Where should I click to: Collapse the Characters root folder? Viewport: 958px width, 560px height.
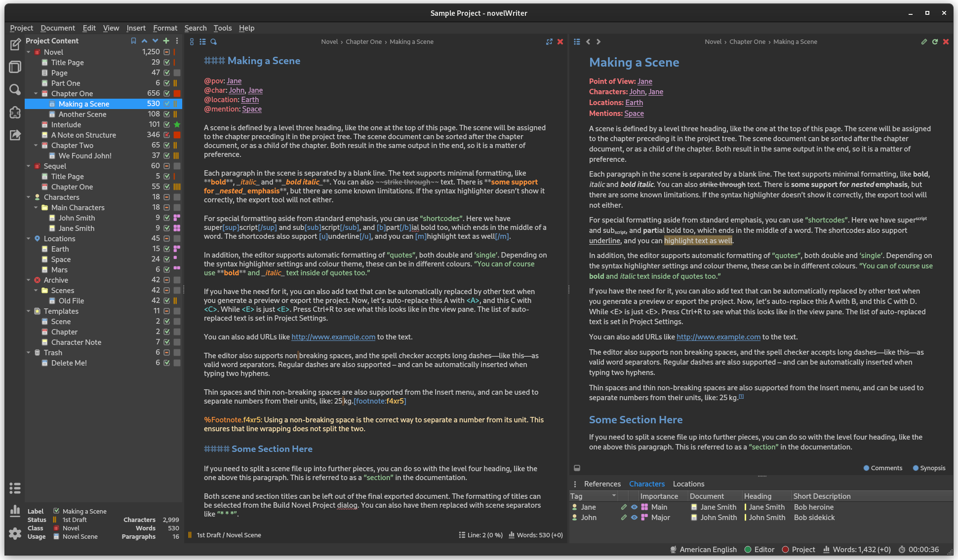[29, 197]
